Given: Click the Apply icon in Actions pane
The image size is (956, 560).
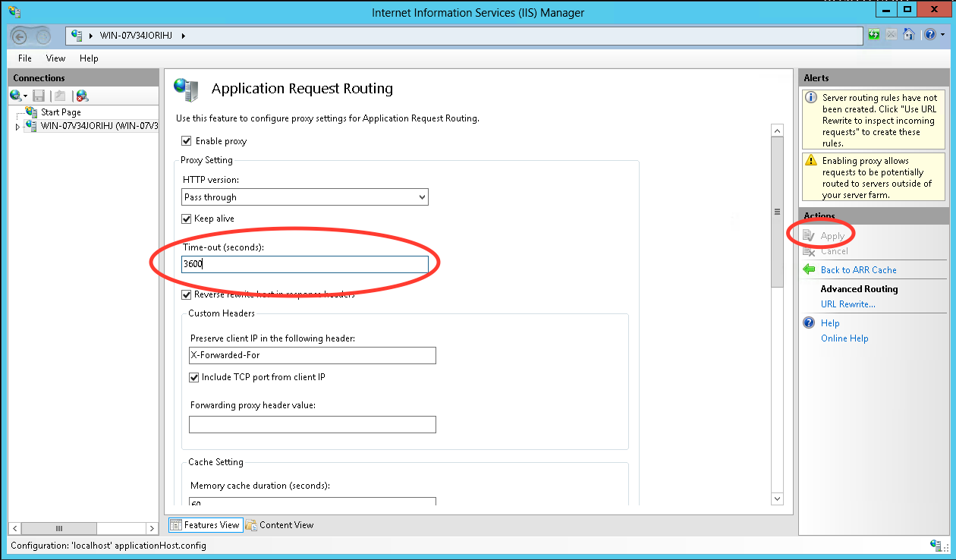Looking at the screenshot, I should point(809,236).
